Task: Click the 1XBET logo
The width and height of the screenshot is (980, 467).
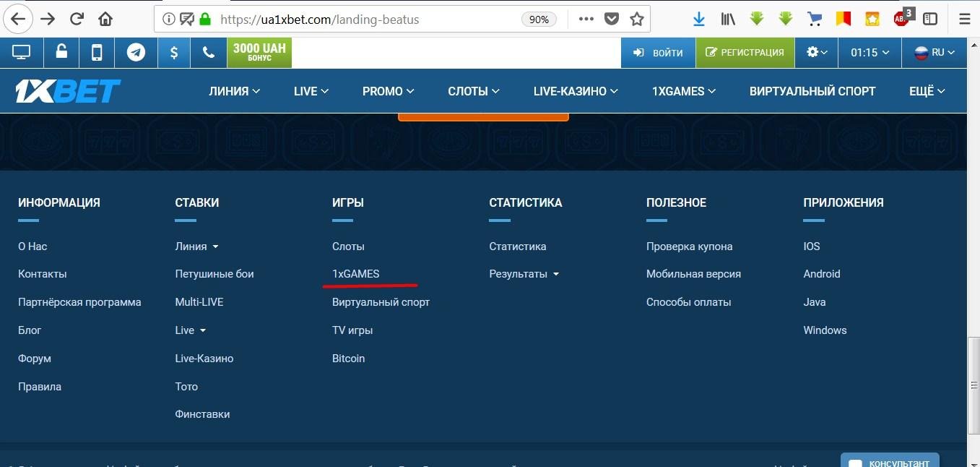Action: 68,91
